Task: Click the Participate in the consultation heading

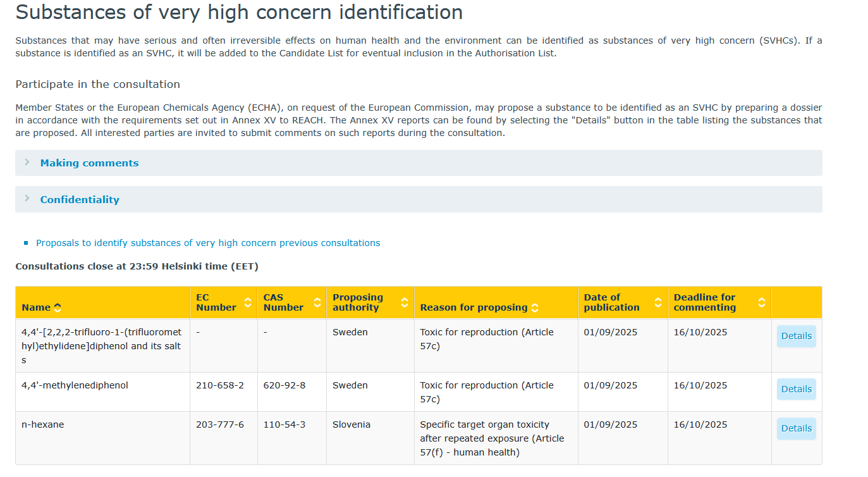Action: coord(98,84)
